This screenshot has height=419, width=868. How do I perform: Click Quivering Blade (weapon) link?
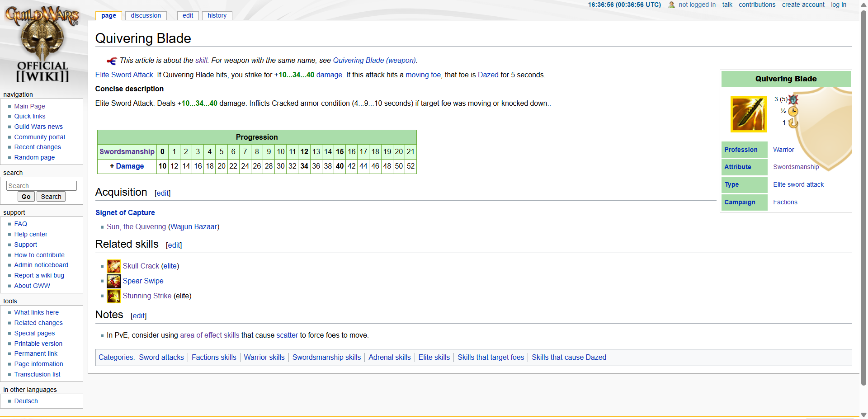coord(374,60)
